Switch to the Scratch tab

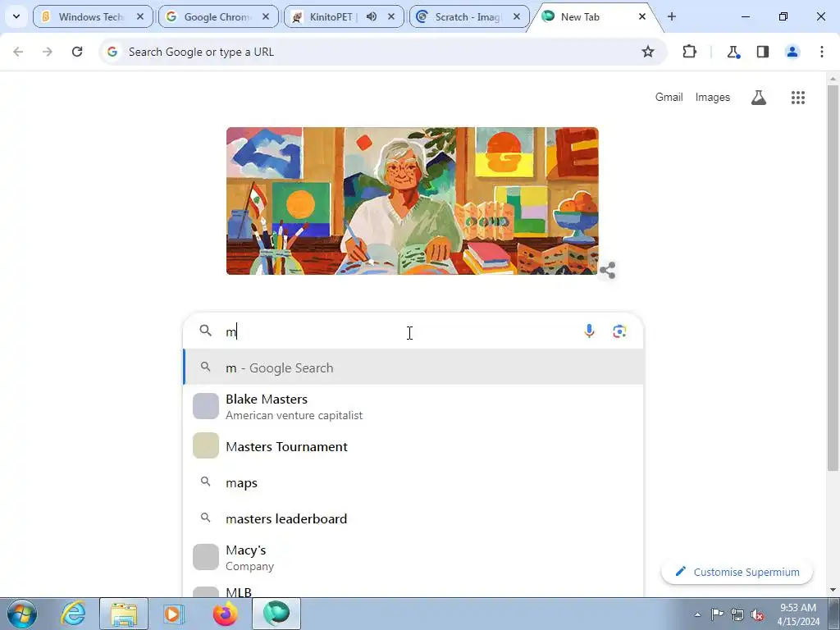pos(468,16)
